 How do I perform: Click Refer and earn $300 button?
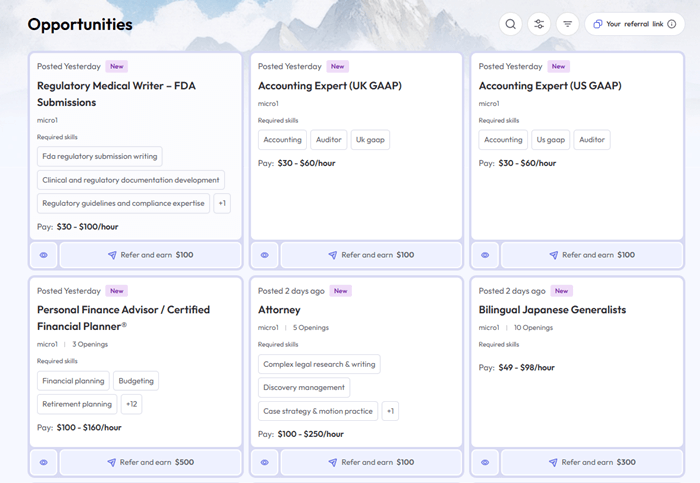click(592, 463)
